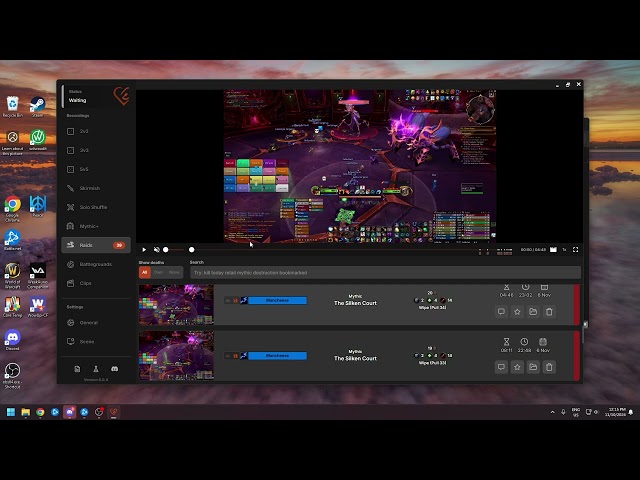Open the Pull 34 recording file location

(x=533, y=312)
